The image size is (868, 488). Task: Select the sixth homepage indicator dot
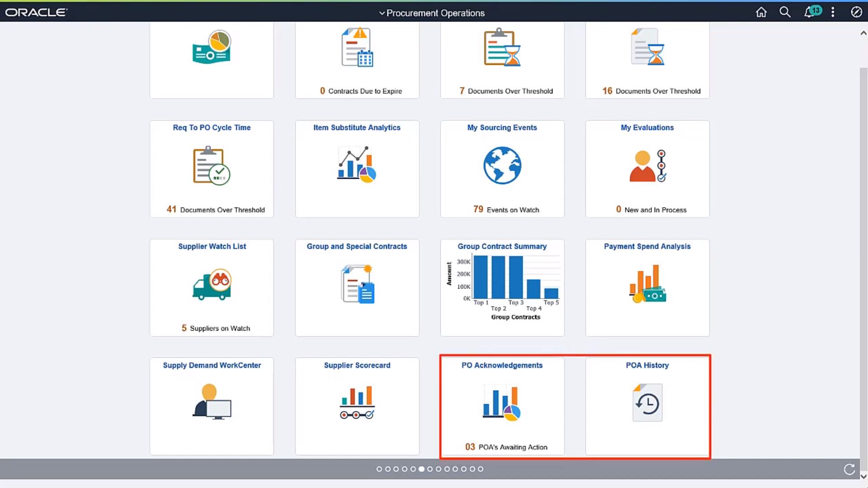click(x=421, y=469)
